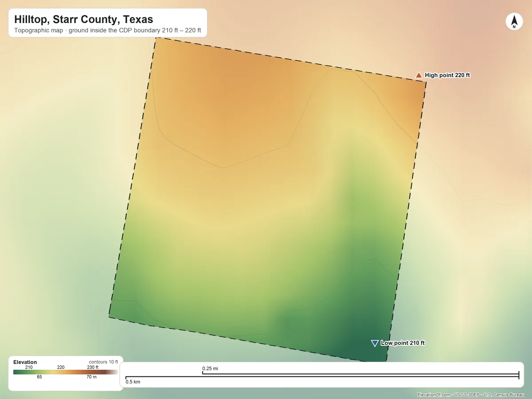Click the elevation color gradient bar
Screen dimensions: 532x399
coord(66,372)
